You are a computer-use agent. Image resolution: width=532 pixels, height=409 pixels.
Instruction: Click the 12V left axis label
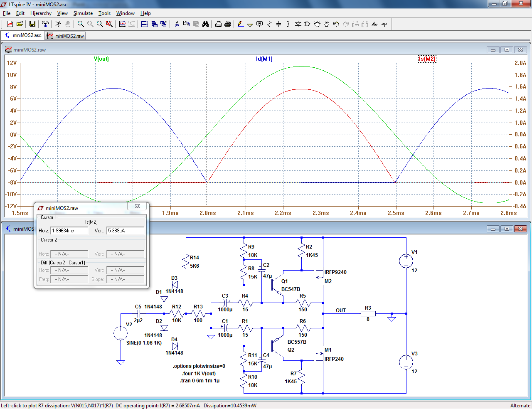coord(12,63)
